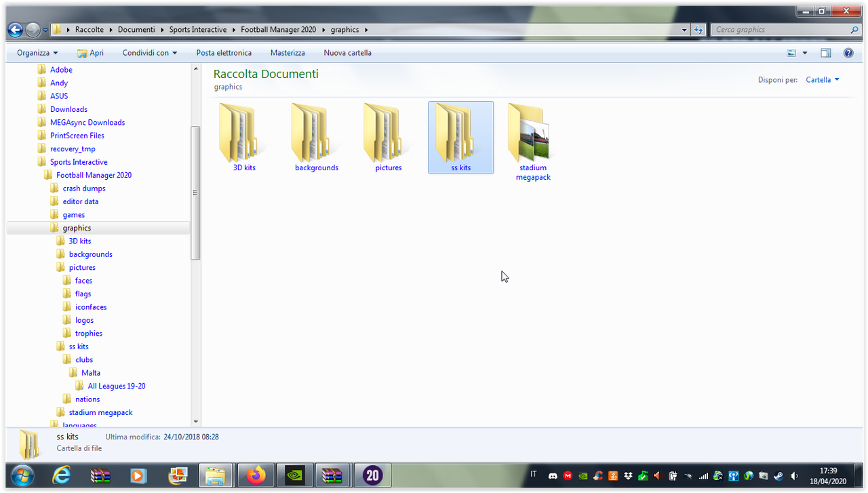Click the Forward navigation arrow button
Viewport: 868px width, 493px height.
point(33,30)
